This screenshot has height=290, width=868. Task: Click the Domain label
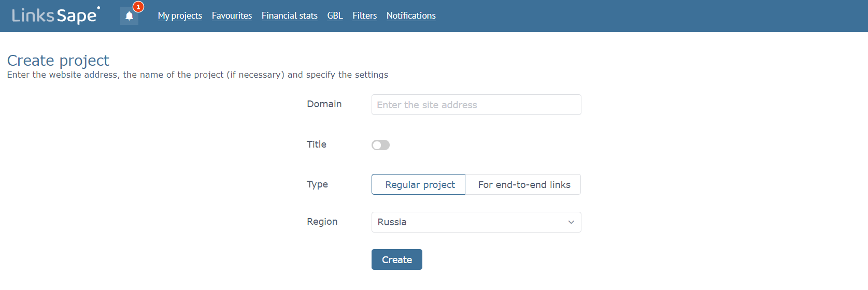click(324, 104)
